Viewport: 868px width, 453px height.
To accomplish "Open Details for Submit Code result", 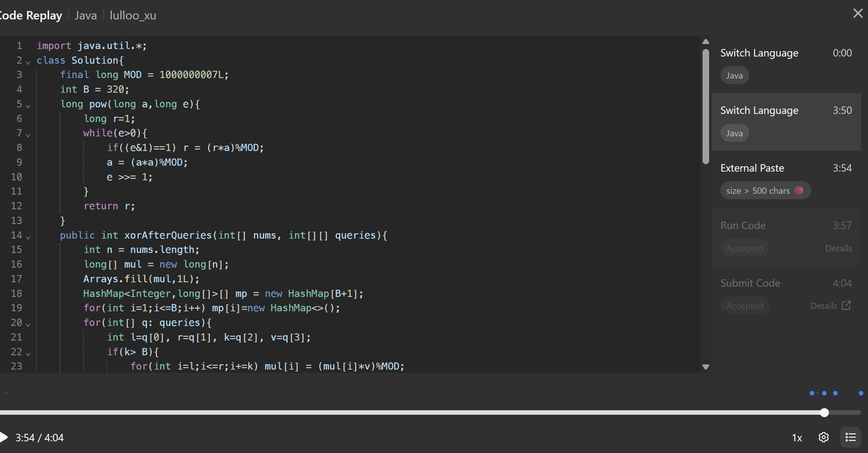I will pos(823,306).
